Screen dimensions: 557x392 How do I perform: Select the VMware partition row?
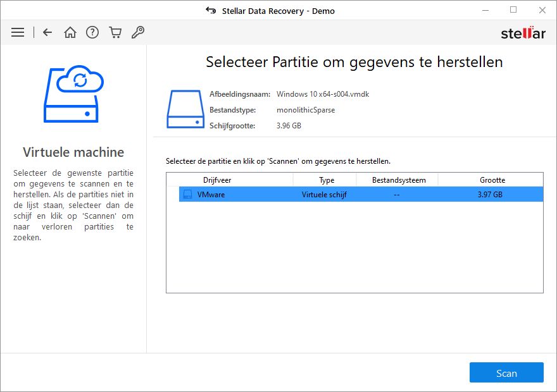pos(361,194)
